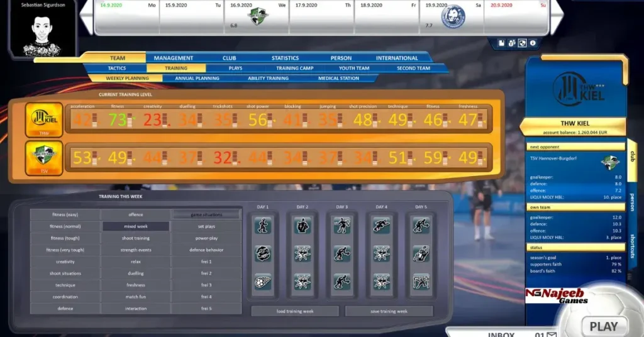Open the YOUTH TEAM tab
The image size is (644, 337).
pyautogui.click(x=354, y=68)
